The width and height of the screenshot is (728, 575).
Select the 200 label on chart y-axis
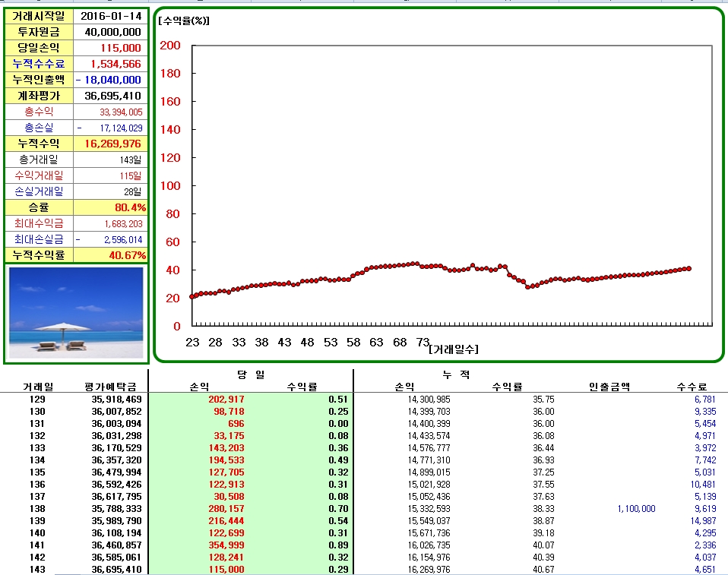(171, 46)
